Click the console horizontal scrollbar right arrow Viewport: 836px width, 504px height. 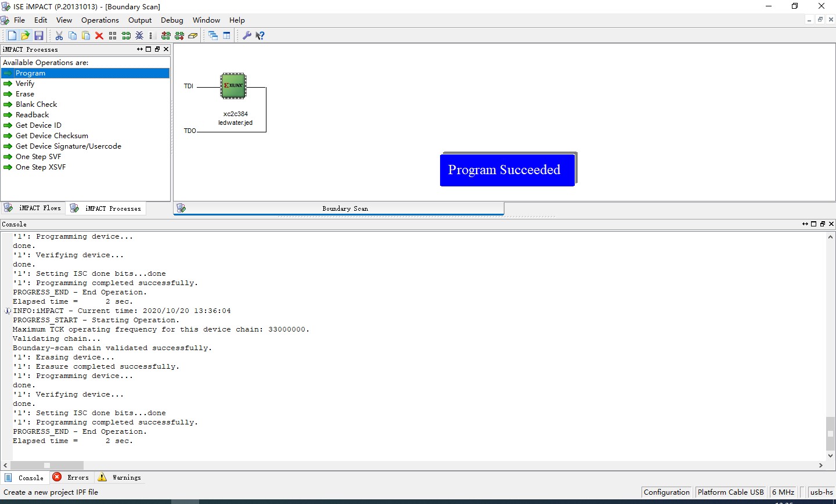pyautogui.click(x=821, y=466)
